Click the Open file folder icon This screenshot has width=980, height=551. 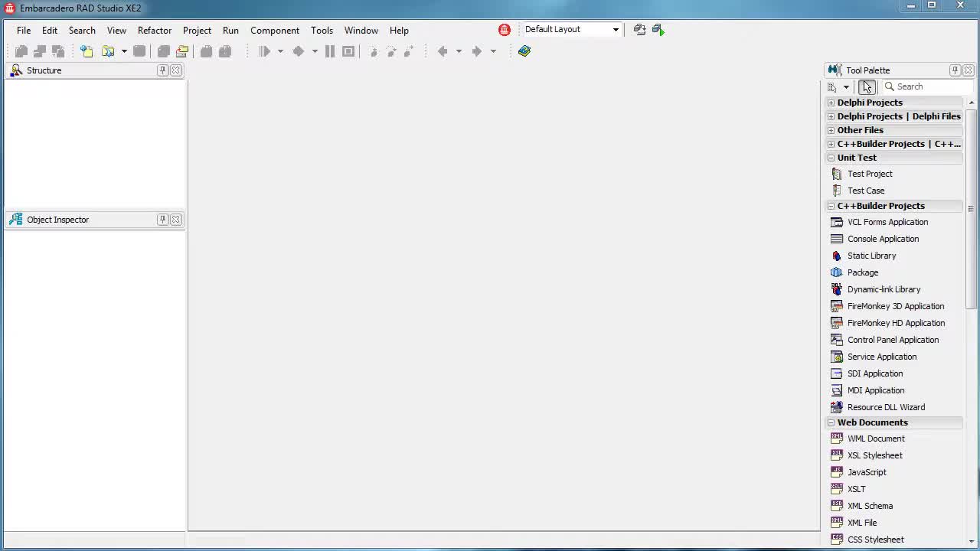(108, 51)
